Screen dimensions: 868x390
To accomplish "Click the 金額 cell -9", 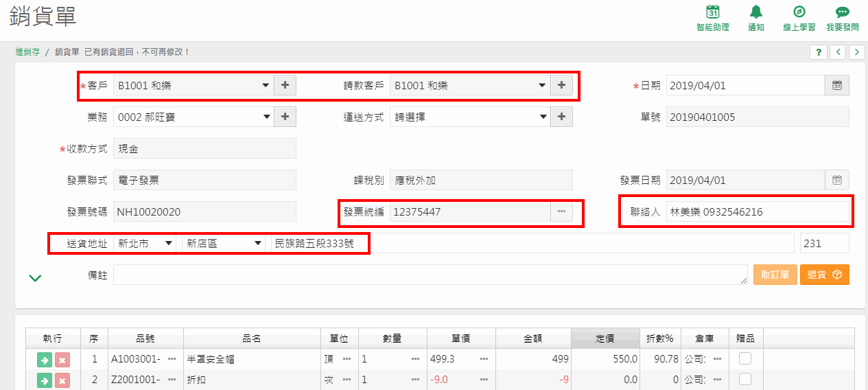I will coord(533,380).
